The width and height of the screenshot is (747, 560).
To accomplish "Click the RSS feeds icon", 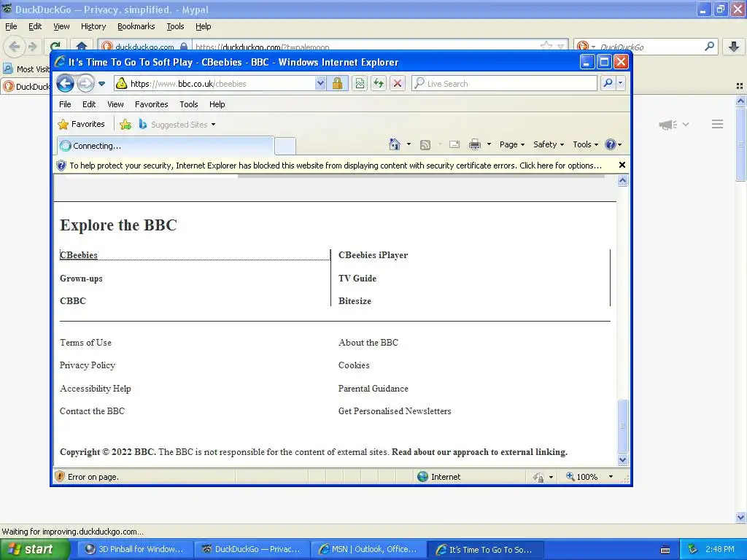I will pyautogui.click(x=425, y=145).
